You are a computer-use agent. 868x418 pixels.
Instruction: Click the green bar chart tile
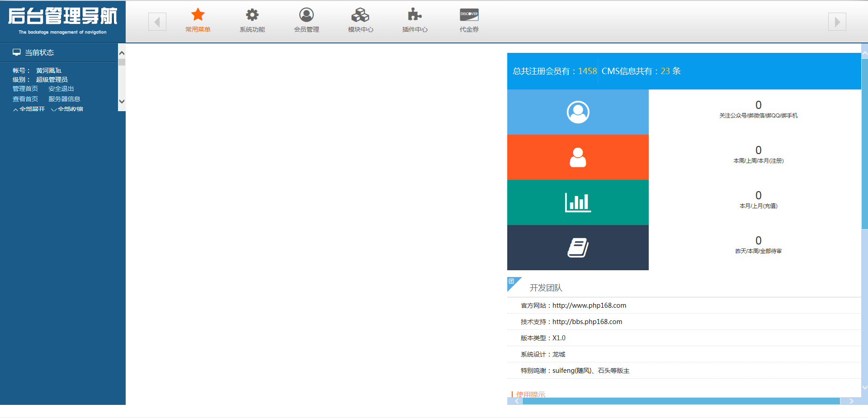click(578, 202)
